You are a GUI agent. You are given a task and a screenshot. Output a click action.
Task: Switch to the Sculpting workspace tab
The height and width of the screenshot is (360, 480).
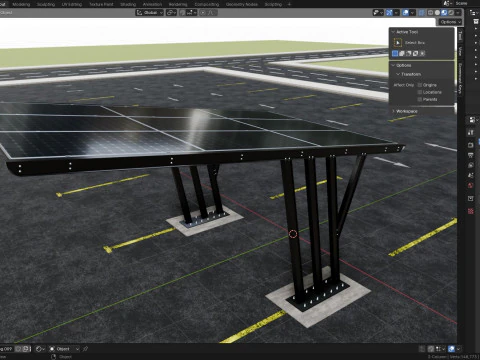[x=46, y=4]
